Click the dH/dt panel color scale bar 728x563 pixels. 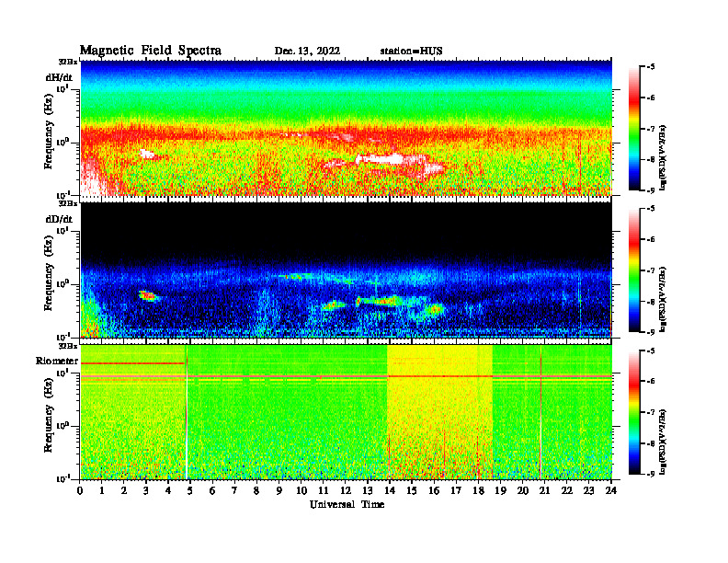pos(633,129)
